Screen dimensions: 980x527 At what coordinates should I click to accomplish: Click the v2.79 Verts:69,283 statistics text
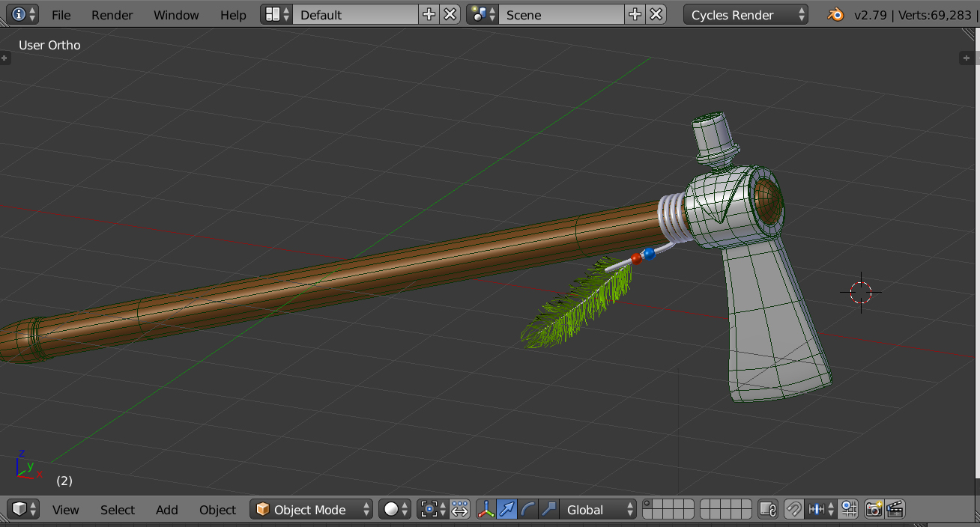point(913,15)
